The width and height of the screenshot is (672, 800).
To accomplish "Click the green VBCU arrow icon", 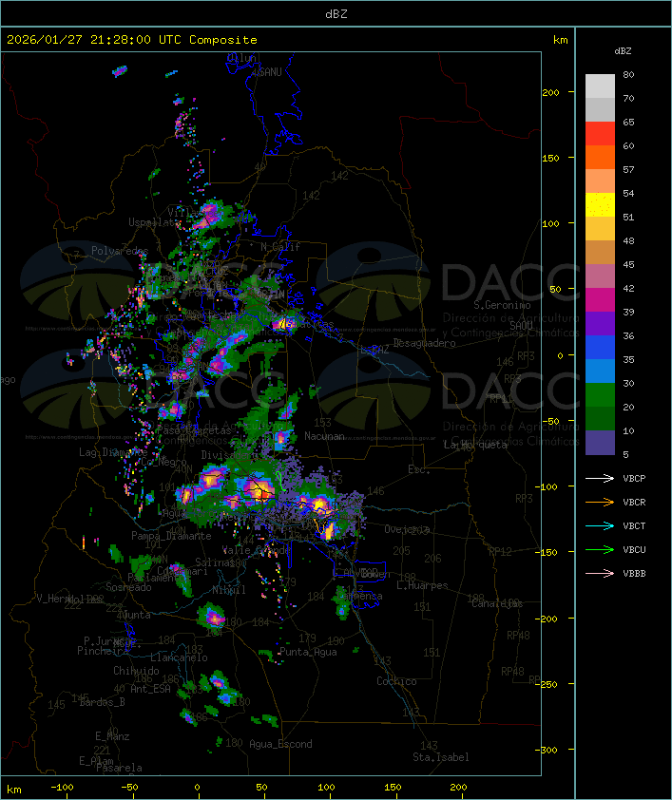I will (600, 549).
